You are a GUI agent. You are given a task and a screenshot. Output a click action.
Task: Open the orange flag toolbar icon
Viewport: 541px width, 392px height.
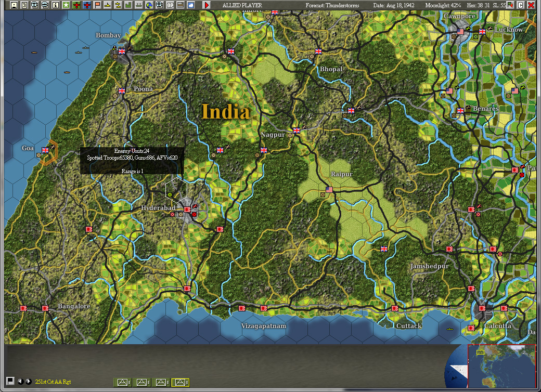coord(97,5)
